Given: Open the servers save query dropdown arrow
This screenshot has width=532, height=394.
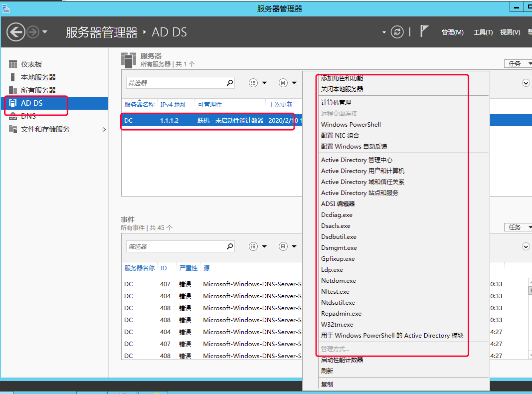Looking at the screenshot, I should pyautogui.click(x=294, y=83).
